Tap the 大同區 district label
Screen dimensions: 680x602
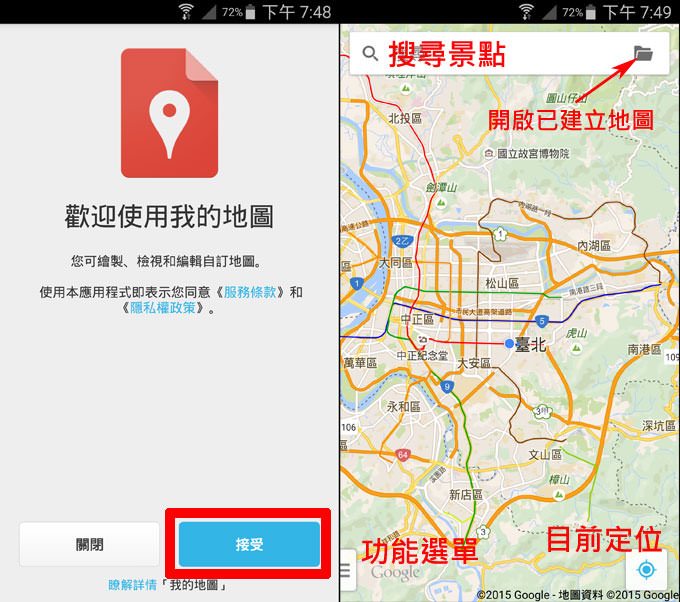(396, 262)
